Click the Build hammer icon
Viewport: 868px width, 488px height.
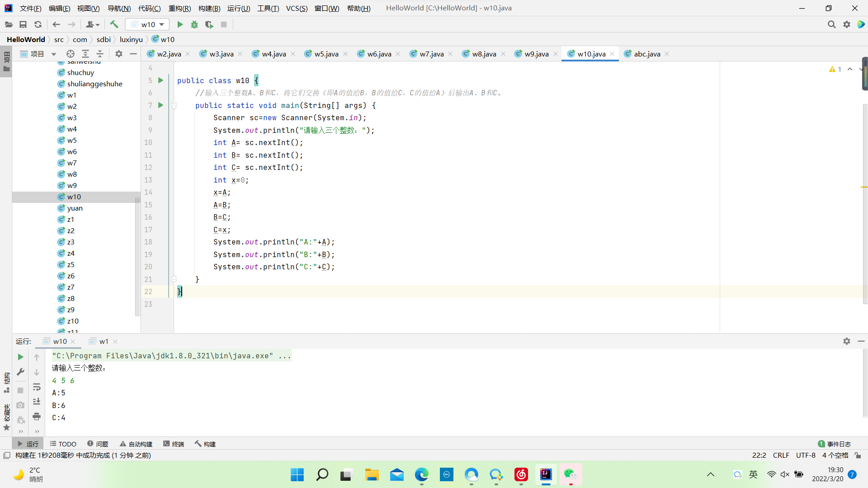tap(114, 24)
